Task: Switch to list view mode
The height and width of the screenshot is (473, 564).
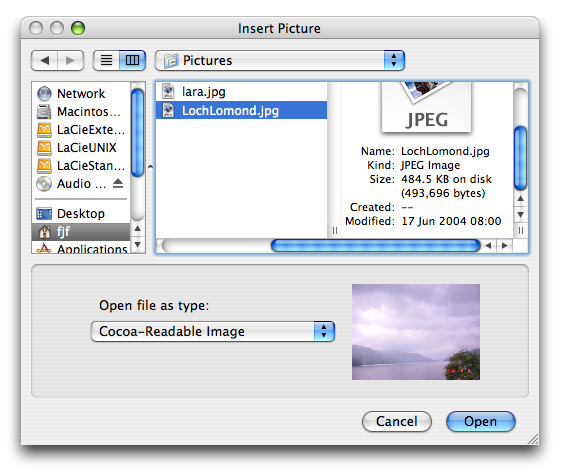Action: click(106, 60)
